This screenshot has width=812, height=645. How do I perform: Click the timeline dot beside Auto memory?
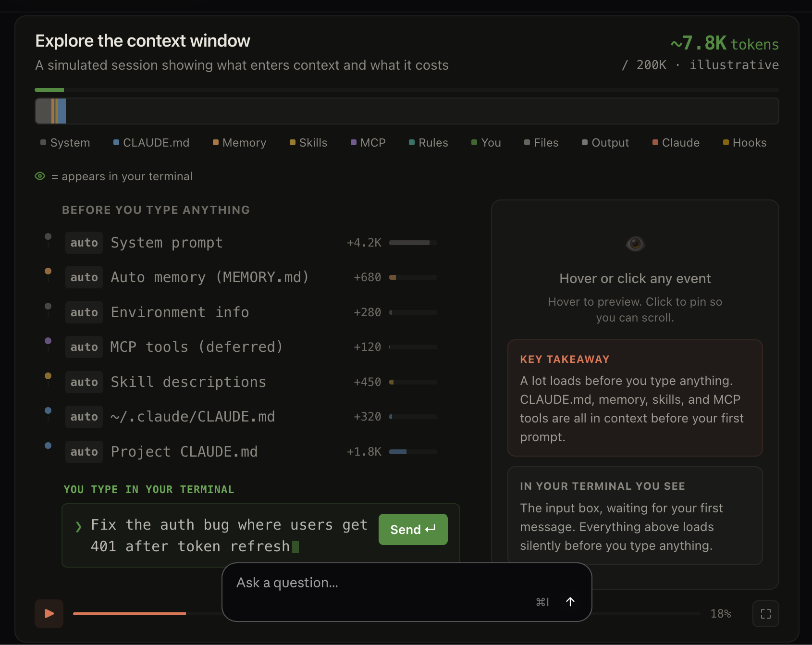(x=48, y=271)
